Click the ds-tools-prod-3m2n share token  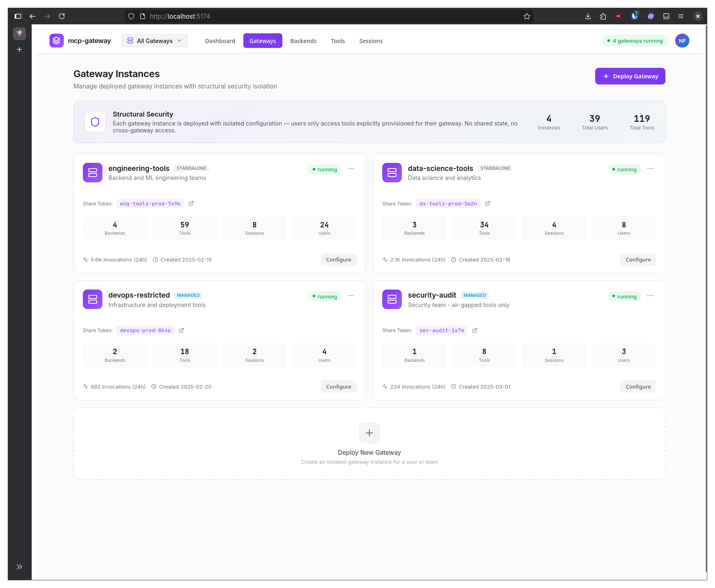448,203
